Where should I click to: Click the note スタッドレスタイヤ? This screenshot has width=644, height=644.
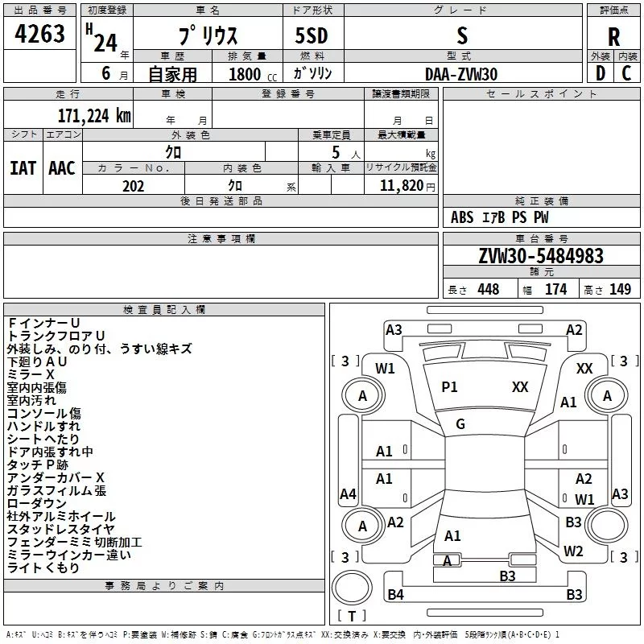[61, 530]
